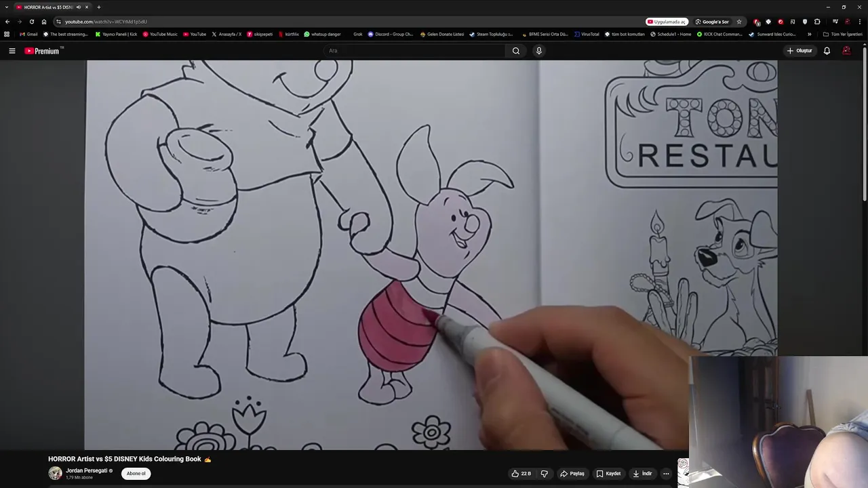This screenshot has height=488, width=868.
Task: Save the video with Kaydet button
Action: tap(609, 474)
